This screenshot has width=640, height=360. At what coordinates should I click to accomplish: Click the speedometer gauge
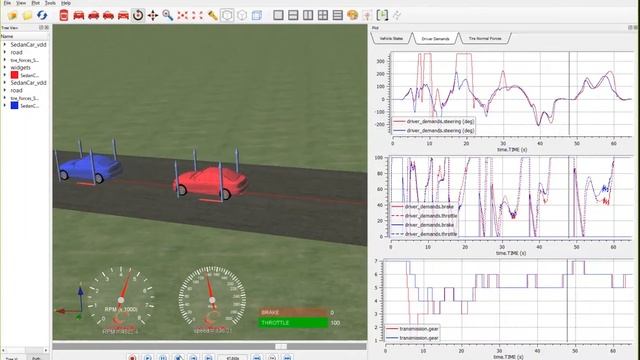click(212, 300)
